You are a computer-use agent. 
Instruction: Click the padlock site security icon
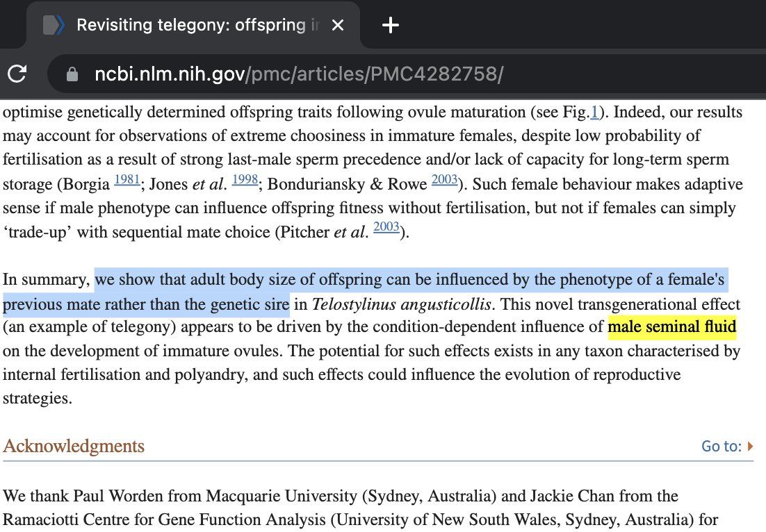tap(72, 74)
